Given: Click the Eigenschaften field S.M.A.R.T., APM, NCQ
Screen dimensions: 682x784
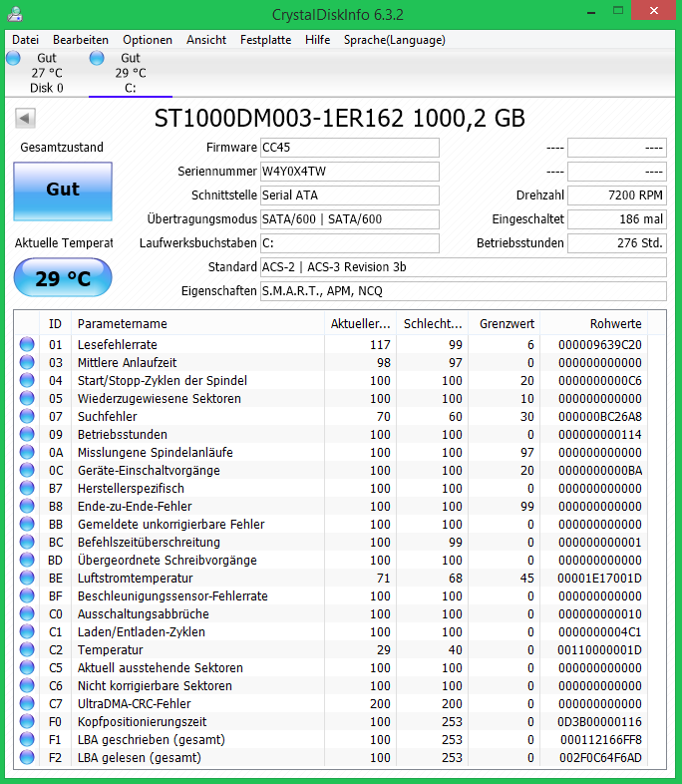Looking at the screenshot, I should (464, 291).
